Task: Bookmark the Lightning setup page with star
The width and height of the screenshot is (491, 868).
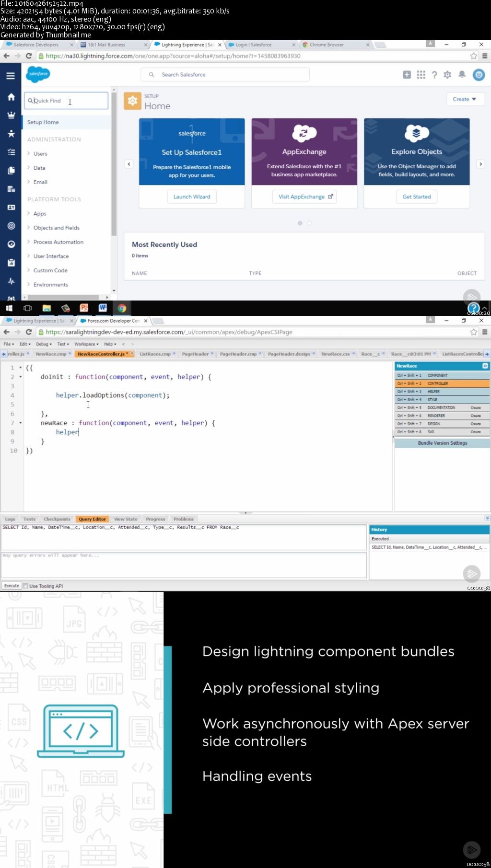Action: point(474,56)
